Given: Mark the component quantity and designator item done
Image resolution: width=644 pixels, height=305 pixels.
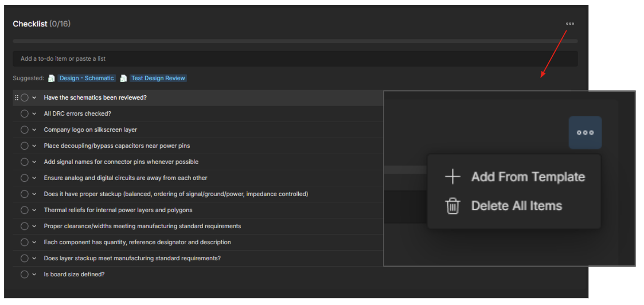Looking at the screenshot, I should (25, 242).
